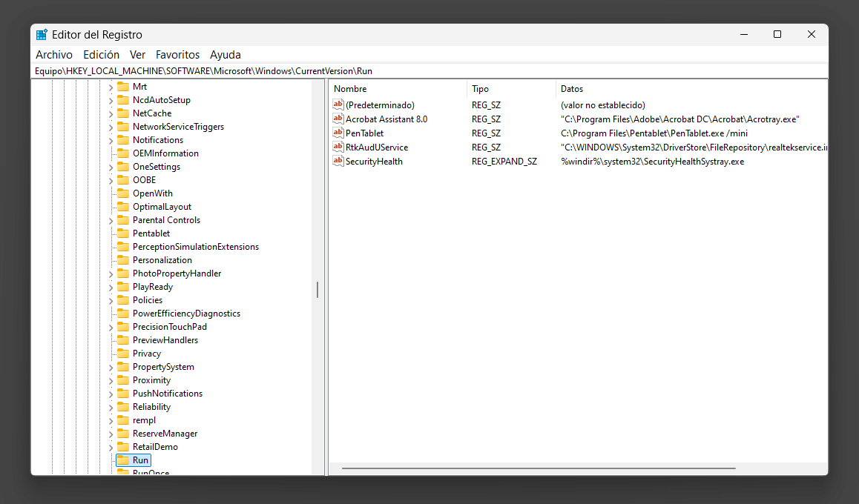Click the string icon beside Acrobat Assistant 8.0
Viewport: 859px width, 504px height.
click(338, 119)
